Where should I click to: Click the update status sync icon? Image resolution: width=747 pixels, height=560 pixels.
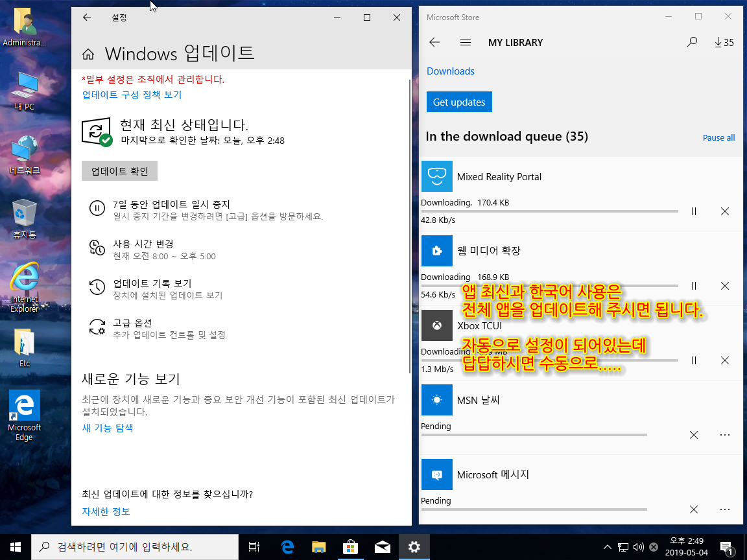(x=97, y=132)
